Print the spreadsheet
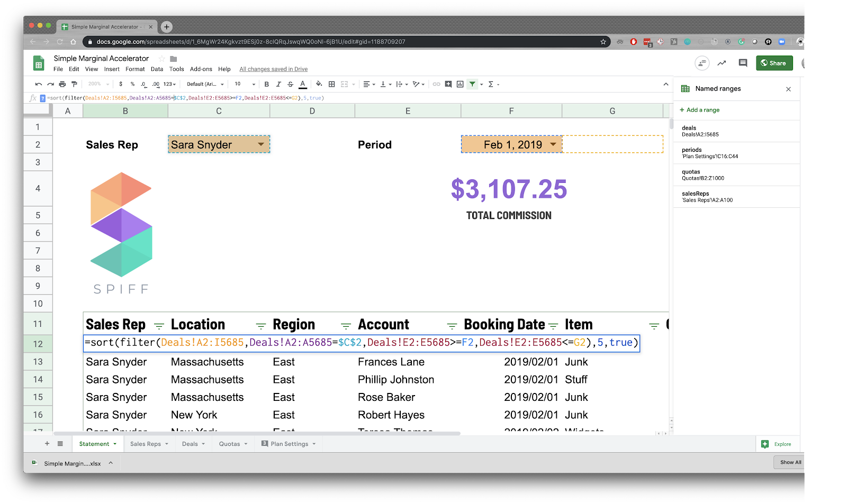 coord(62,84)
